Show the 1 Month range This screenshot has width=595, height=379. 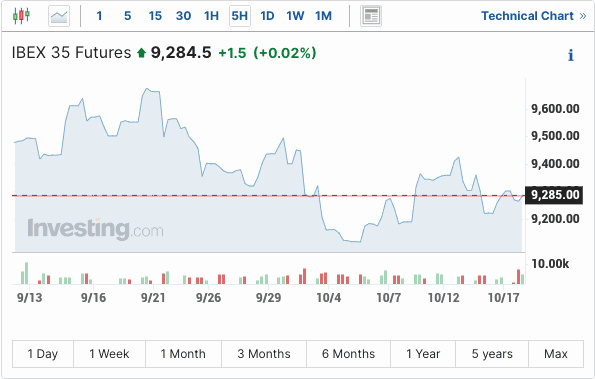(183, 354)
